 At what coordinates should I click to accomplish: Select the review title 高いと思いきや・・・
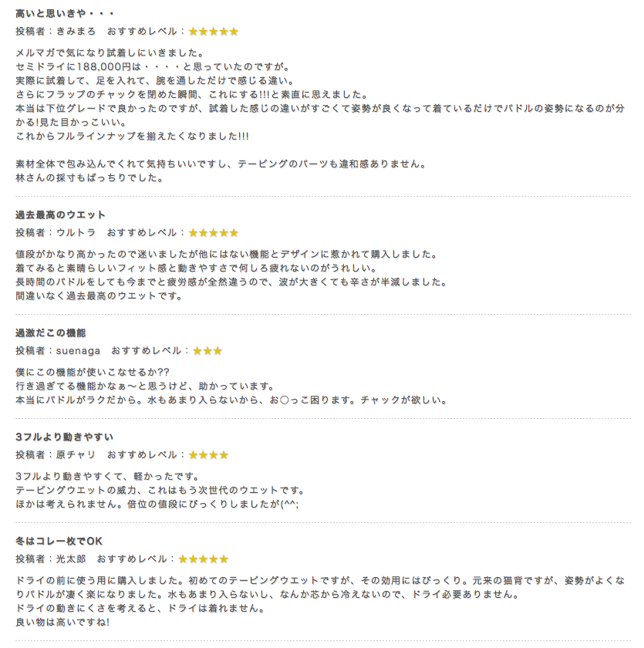tap(65, 14)
